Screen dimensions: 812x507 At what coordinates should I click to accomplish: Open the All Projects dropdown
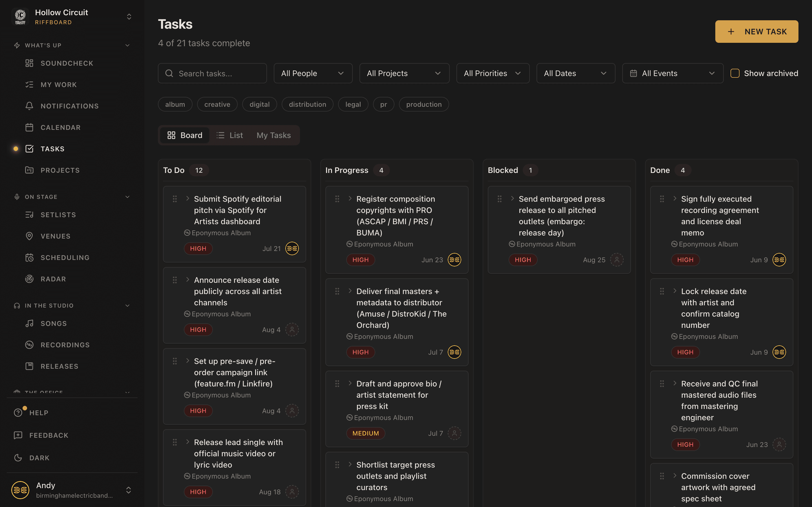coord(404,73)
